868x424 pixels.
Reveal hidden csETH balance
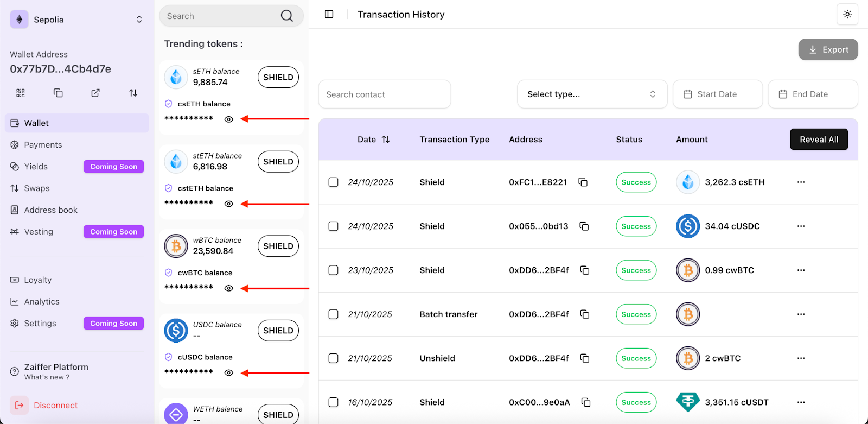pos(229,119)
